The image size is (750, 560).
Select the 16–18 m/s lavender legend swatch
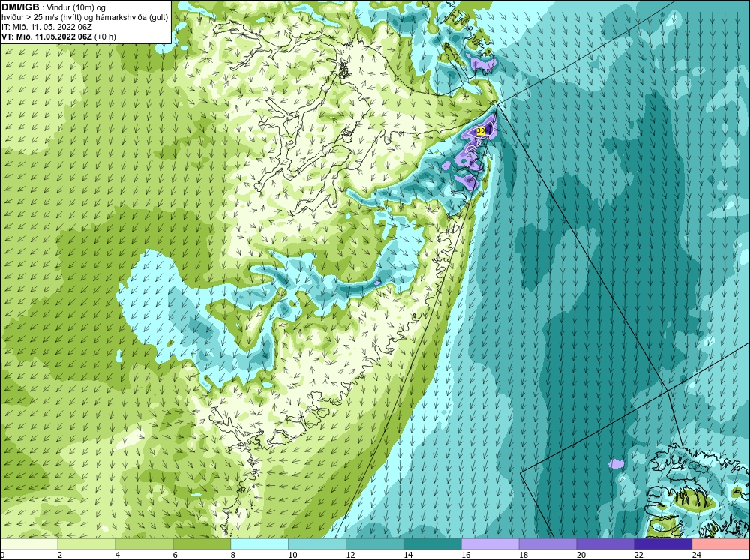(x=490, y=544)
